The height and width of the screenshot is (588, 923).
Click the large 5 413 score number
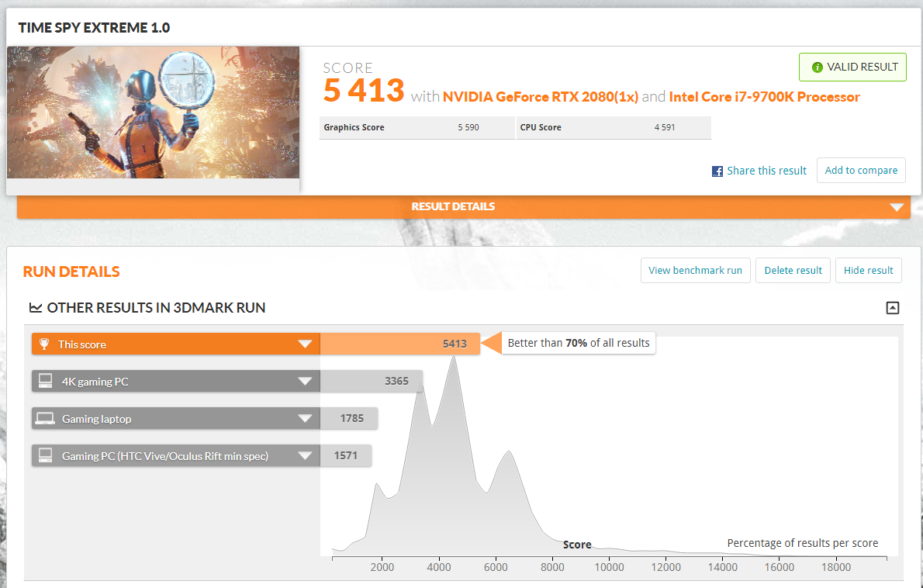(363, 90)
